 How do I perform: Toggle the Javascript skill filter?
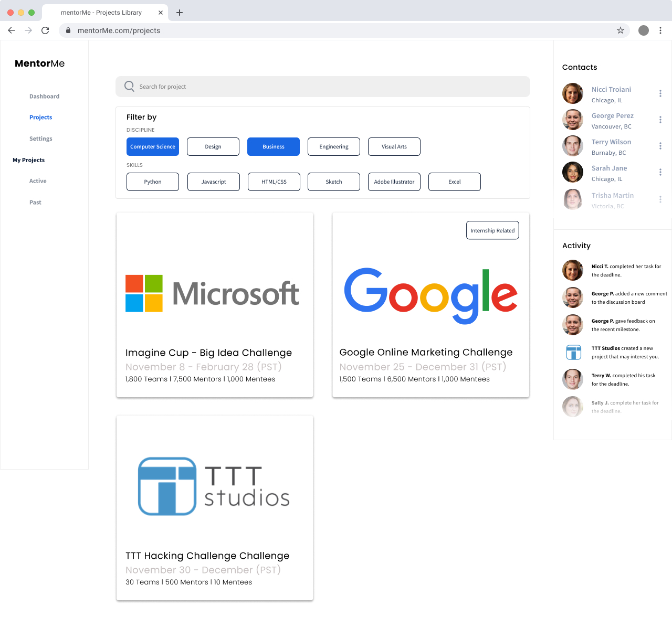tap(214, 182)
